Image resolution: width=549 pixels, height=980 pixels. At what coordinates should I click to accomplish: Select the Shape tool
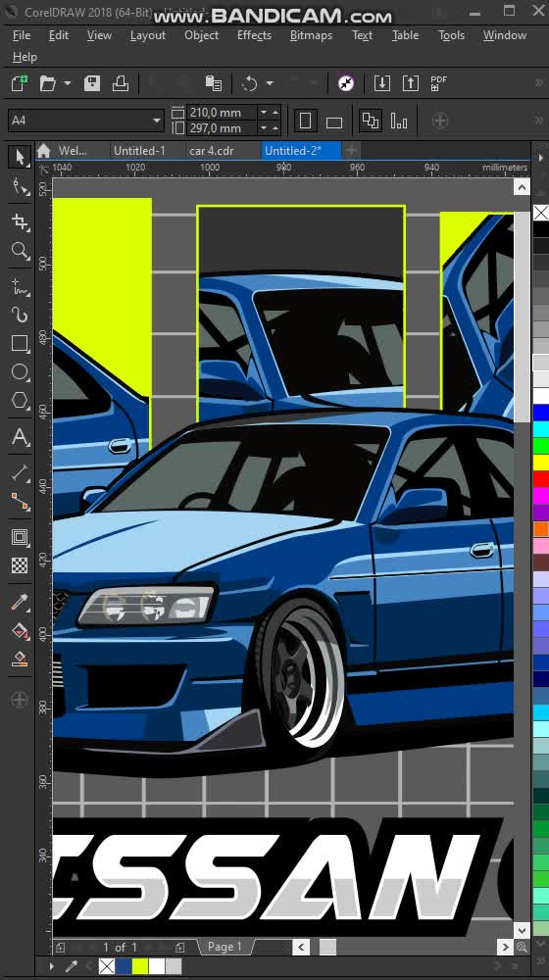tap(20, 186)
